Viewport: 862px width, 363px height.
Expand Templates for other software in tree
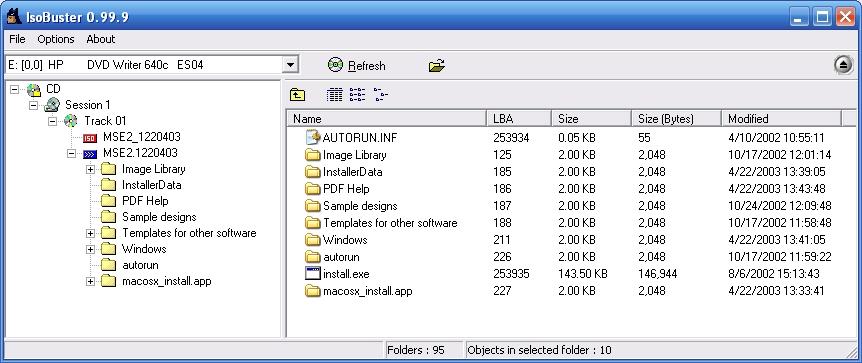point(90,234)
